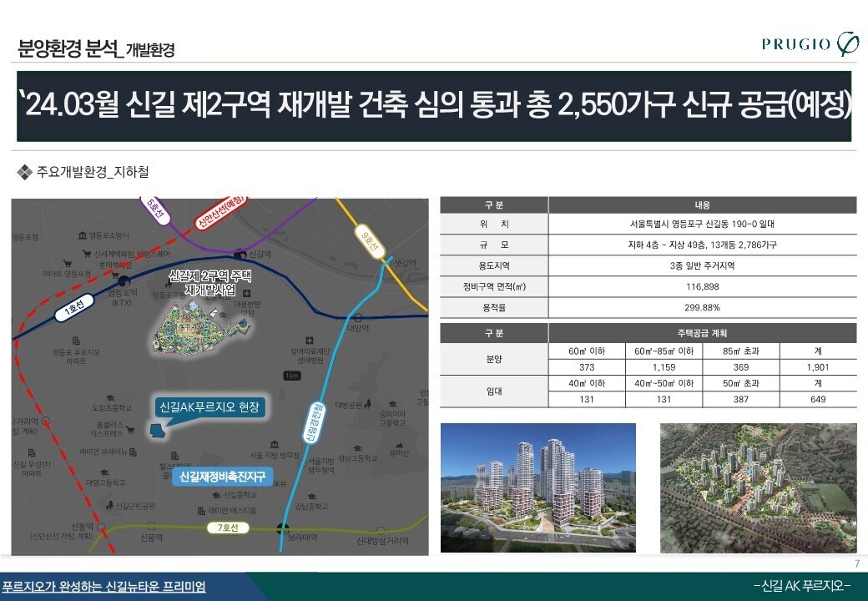Screen dimensions: 868x601
Task: Click the address cell 서울특별시 영등포구 신길동 190-0 일대
Action: (703, 225)
